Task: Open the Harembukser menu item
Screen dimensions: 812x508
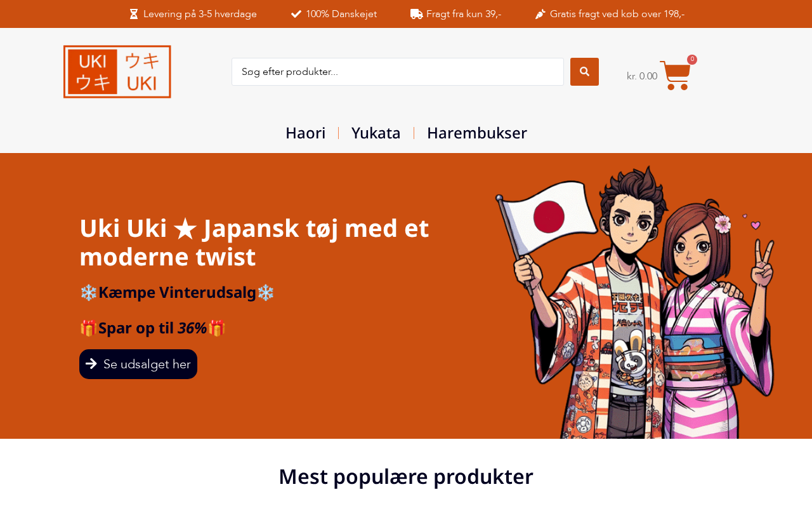Action: click(x=477, y=133)
